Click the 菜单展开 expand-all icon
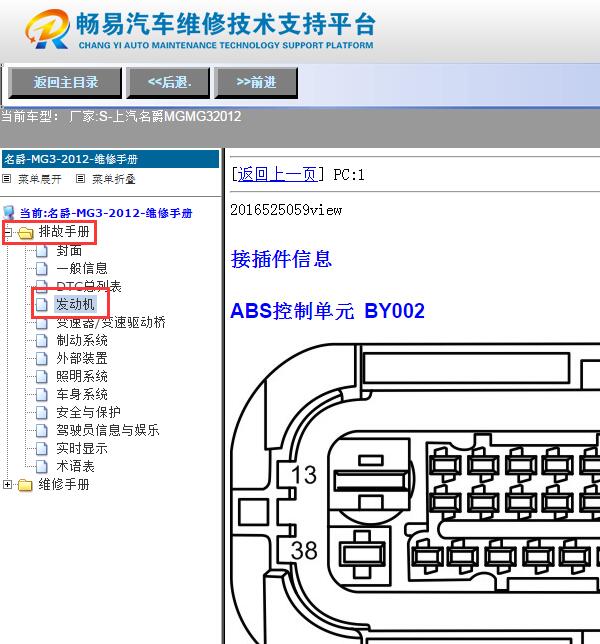600x644 pixels. point(7,179)
